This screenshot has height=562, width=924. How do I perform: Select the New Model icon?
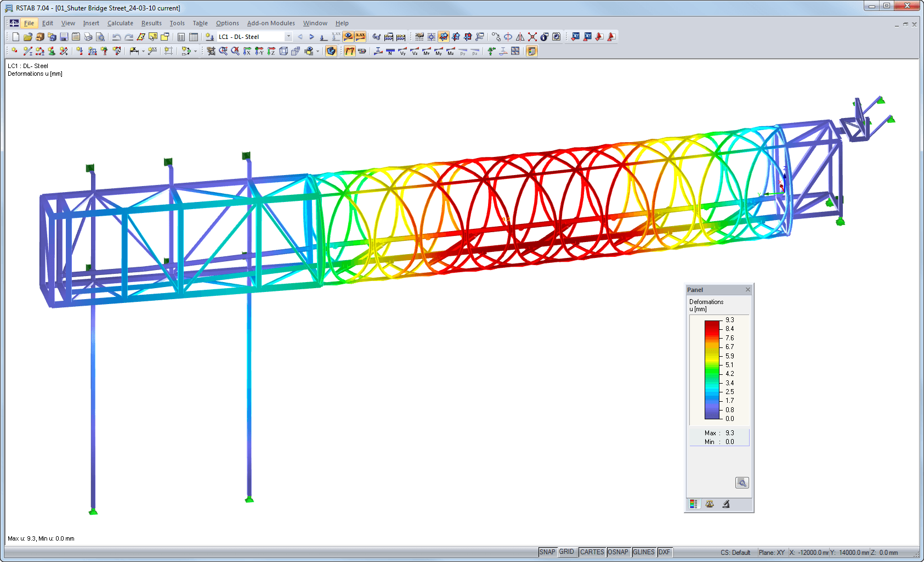[15, 37]
